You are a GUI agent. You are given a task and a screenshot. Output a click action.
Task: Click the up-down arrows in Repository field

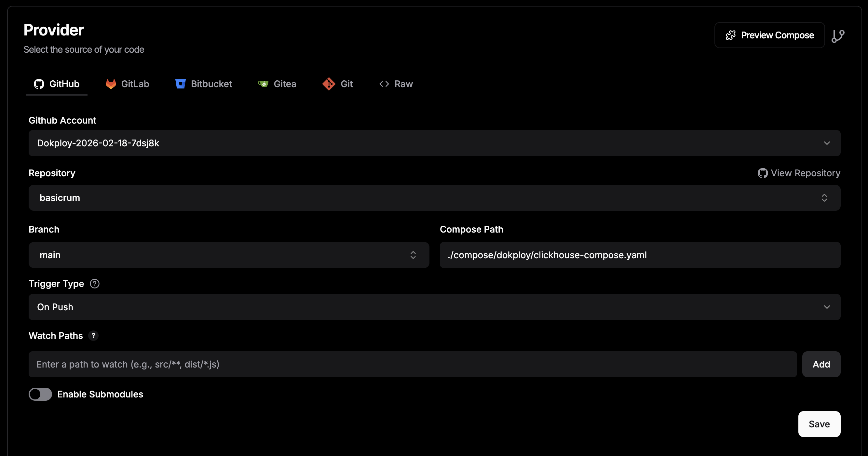coord(824,198)
